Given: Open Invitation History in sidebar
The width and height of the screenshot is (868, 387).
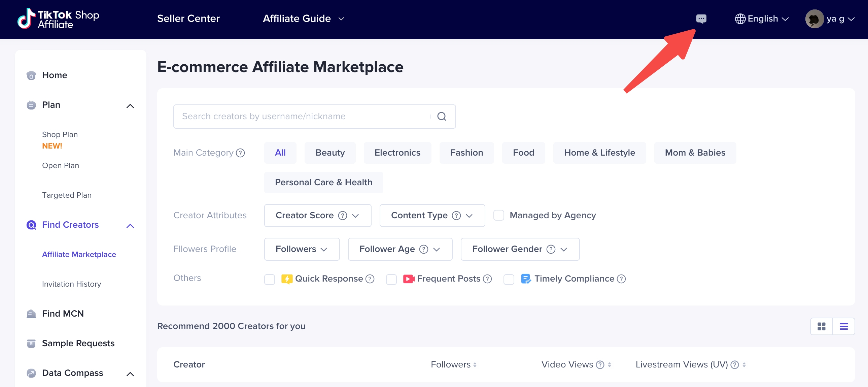Looking at the screenshot, I should 71,284.
